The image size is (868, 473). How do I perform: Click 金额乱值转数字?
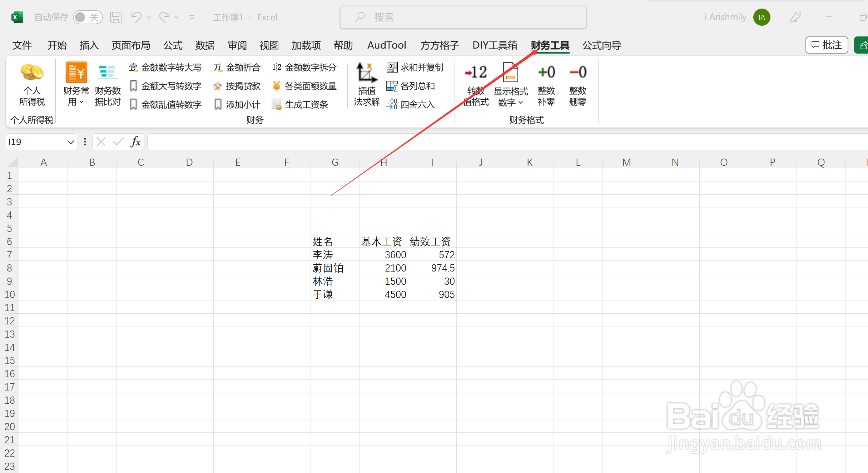tap(165, 105)
